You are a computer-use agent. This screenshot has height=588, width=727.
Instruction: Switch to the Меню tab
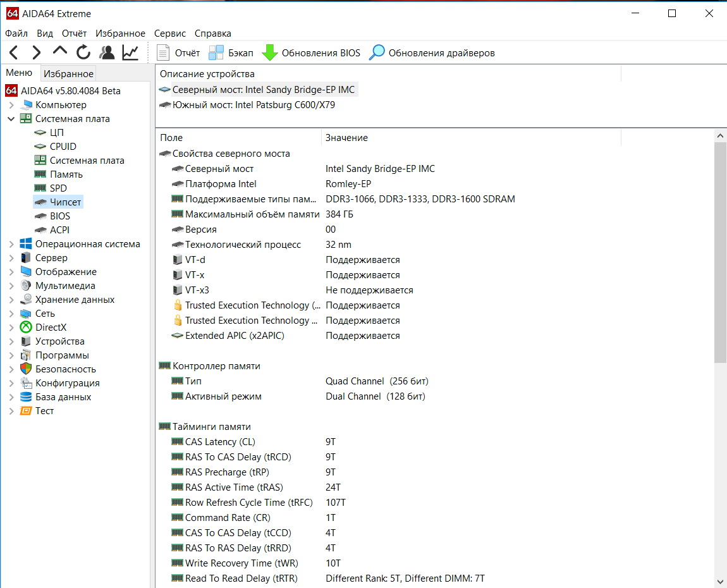[x=19, y=73]
